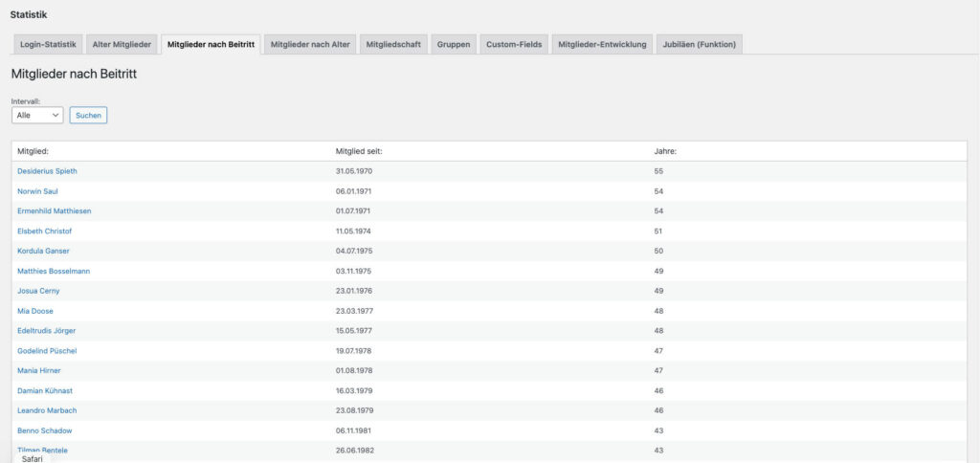
Task: Open member Desiderius Spieth's profile link
Action: click(x=47, y=171)
